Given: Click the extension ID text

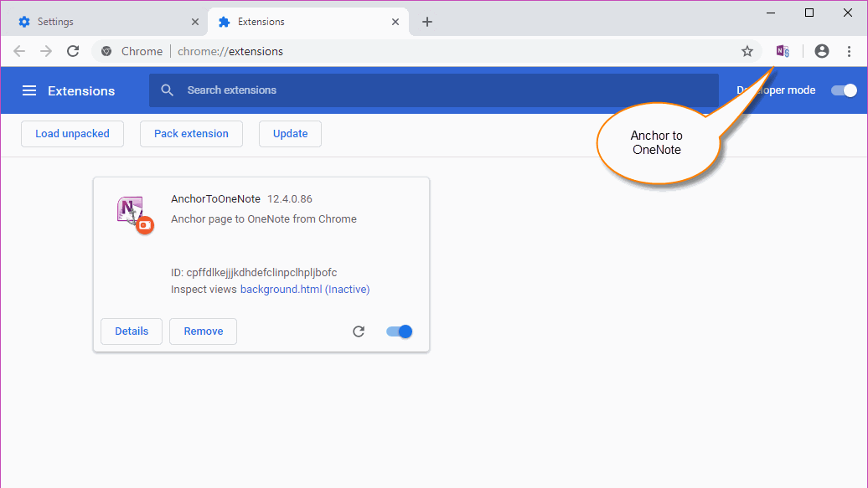Looking at the screenshot, I should tap(254, 273).
